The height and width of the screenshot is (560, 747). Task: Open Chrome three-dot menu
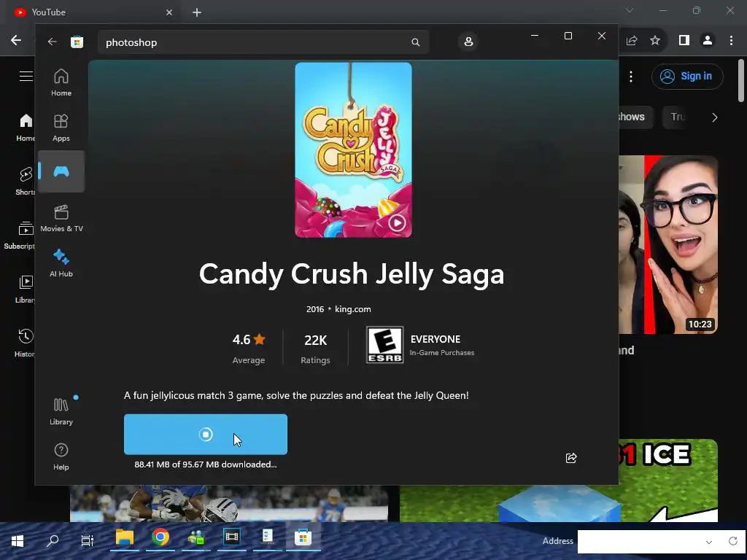[731, 41]
